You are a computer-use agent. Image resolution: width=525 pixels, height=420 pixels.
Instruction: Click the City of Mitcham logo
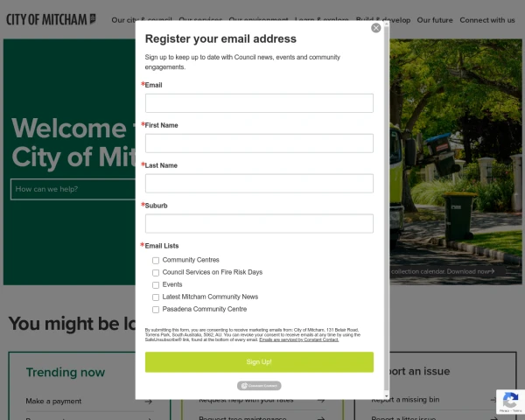51,20
